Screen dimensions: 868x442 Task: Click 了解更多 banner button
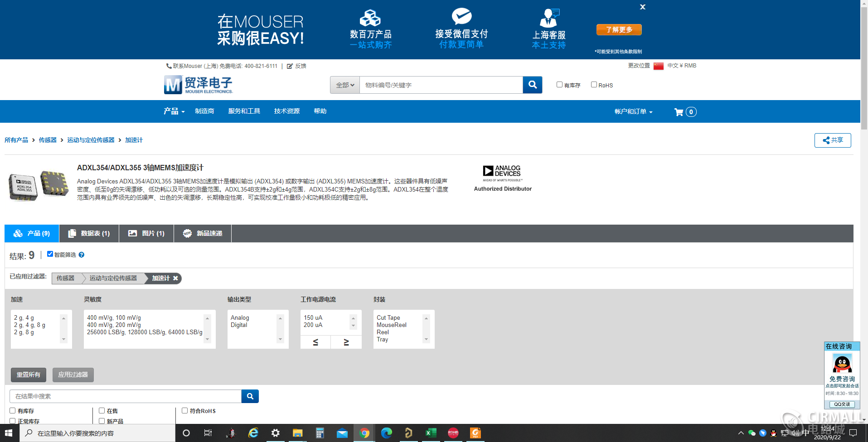(619, 29)
